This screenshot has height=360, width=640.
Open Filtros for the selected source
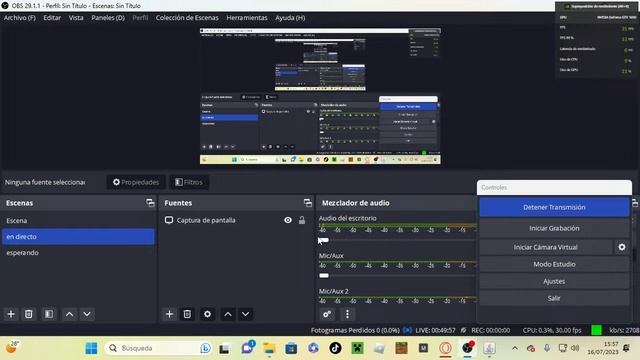pyautogui.click(x=189, y=182)
